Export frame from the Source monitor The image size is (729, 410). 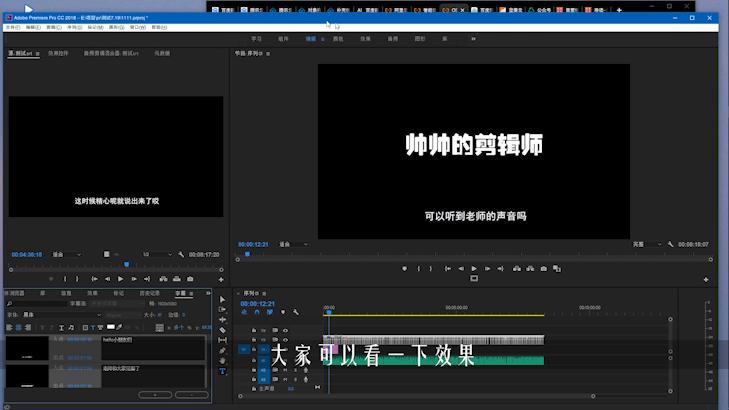click(x=190, y=279)
